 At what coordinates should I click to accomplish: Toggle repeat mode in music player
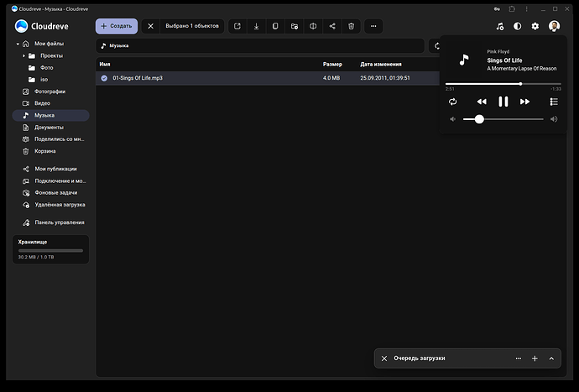453,102
